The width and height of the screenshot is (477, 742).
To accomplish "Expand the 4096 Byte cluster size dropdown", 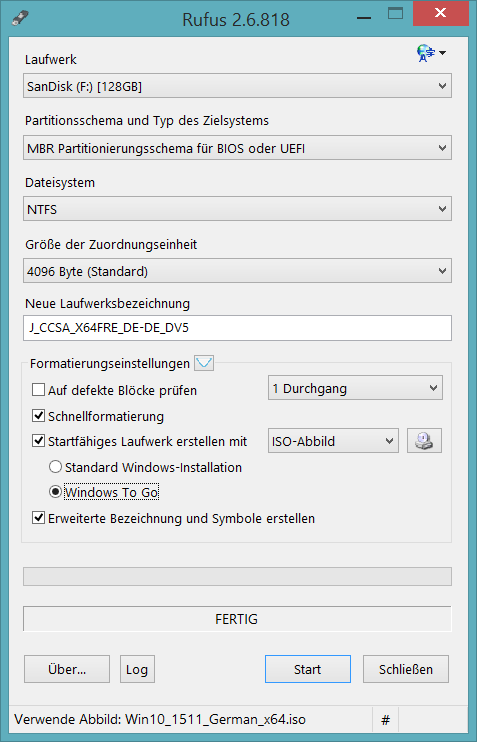I will point(237,271).
